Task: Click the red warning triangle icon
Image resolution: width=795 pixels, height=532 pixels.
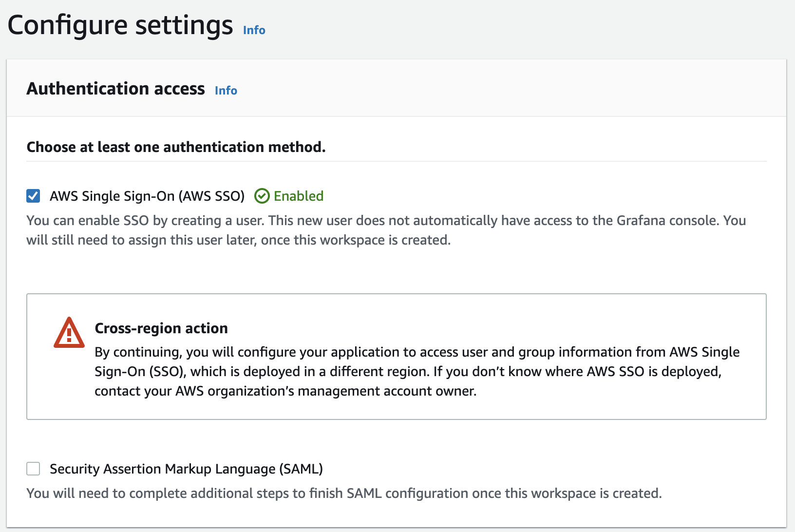Action: click(x=69, y=333)
